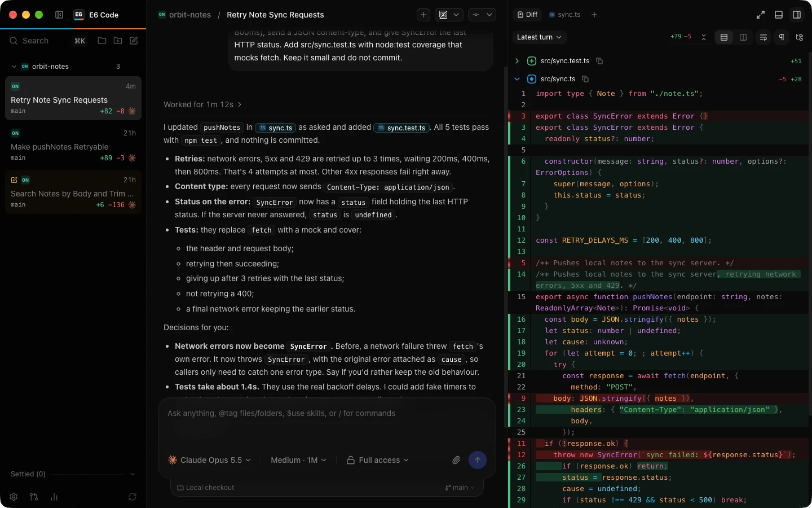Toggle word wrap in the diff
812x508 pixels.
764,37
